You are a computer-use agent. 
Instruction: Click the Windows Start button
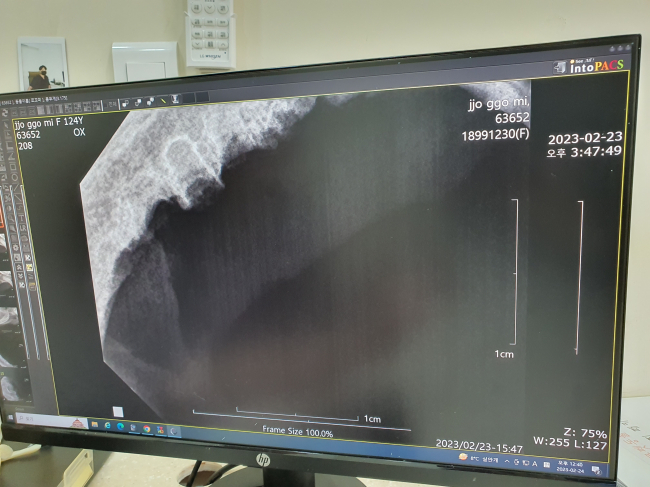11,417
